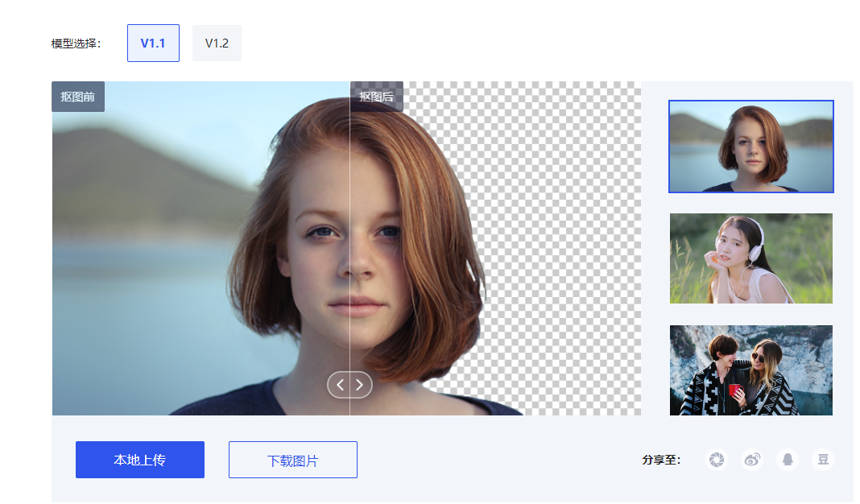Image resolution: width=860 pixels, height=504 pixels.
Task: Click the 分享至 label text
Action: coord(662,461)
